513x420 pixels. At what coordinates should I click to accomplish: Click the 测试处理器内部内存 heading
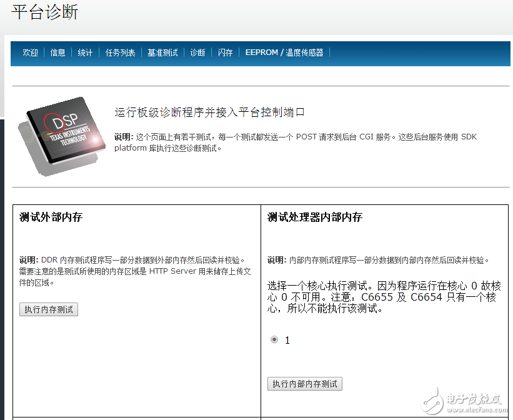coord(315,217)
